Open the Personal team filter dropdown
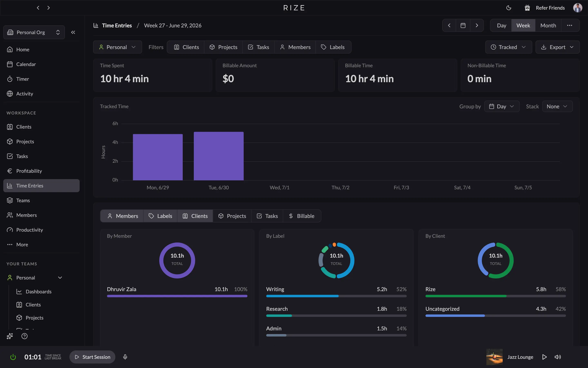 (x=118, y=47)
